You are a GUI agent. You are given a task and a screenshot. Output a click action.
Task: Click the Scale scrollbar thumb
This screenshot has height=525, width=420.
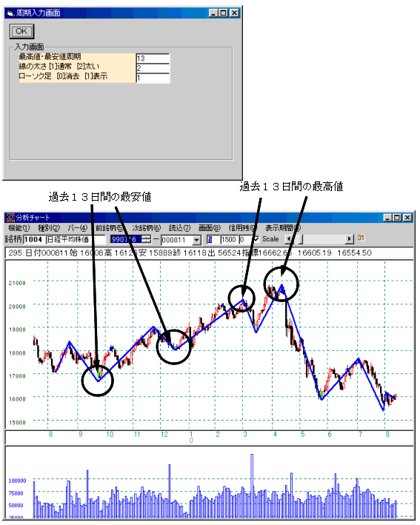[x=301, y=239]
